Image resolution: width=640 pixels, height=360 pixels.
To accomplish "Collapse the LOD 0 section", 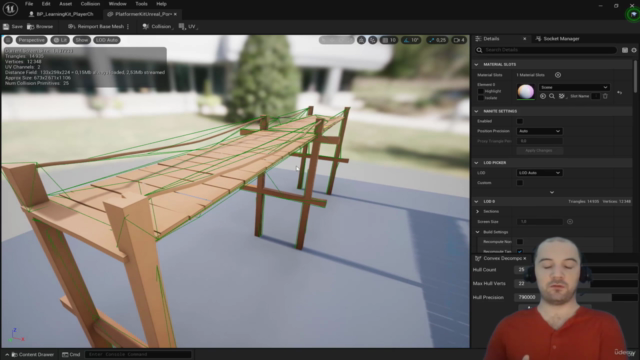I will click(476, 202).
